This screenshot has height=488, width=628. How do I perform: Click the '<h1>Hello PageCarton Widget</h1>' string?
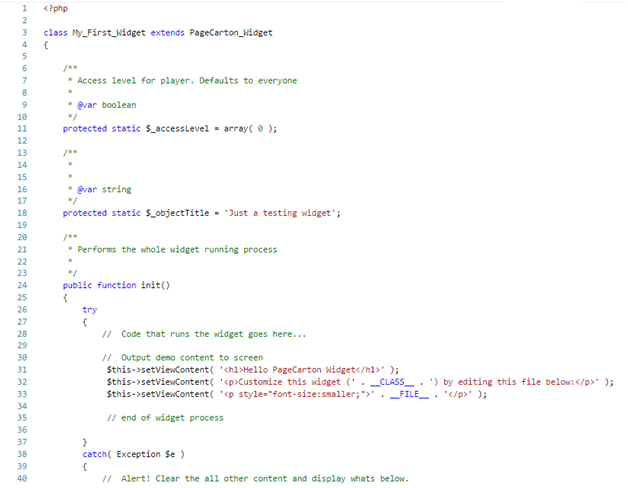click(302, 370)
